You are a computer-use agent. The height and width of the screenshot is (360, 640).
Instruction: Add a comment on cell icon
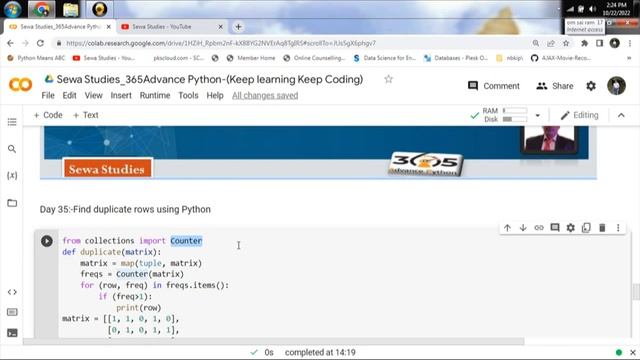[x=555, y=228]
